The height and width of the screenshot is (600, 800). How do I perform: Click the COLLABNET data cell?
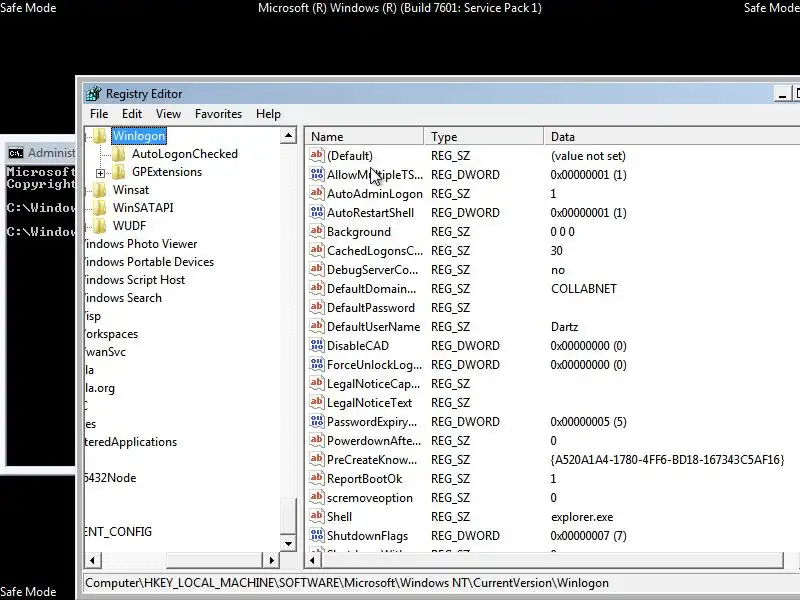tap(584, 289)
